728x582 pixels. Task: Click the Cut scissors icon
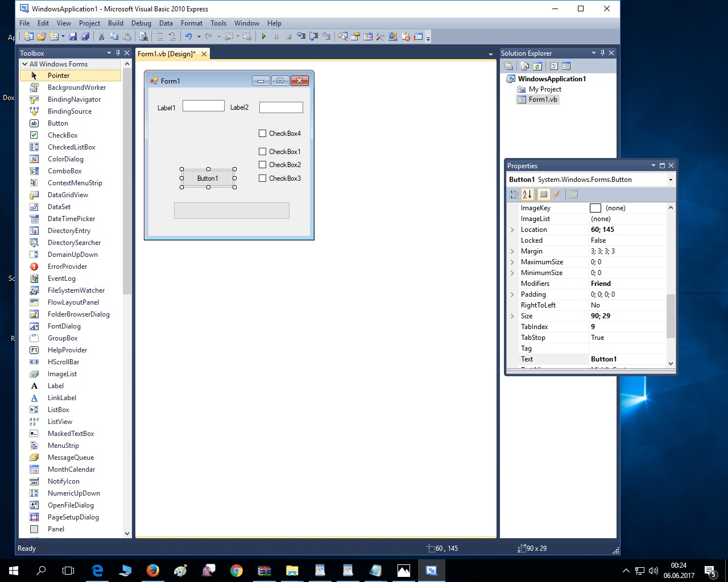101,36
